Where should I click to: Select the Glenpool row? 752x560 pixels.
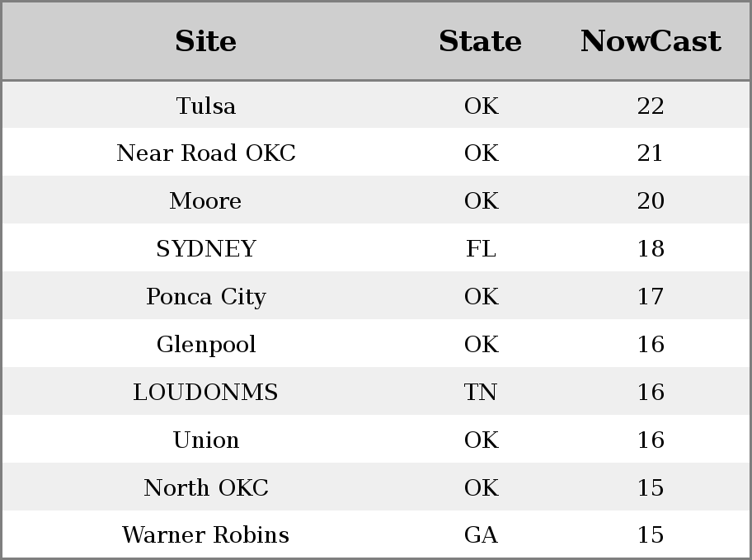(x=376, y=344)
